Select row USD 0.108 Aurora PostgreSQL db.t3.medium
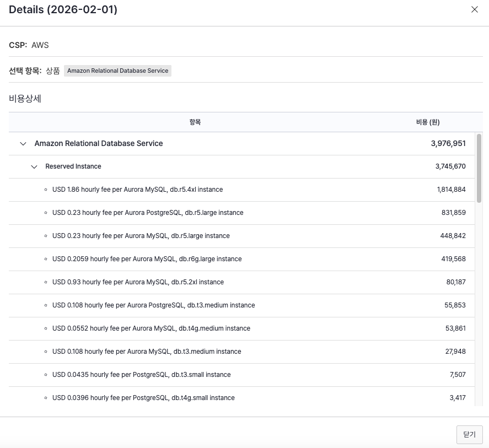This screenshot has width=489, height=448. 241,305
